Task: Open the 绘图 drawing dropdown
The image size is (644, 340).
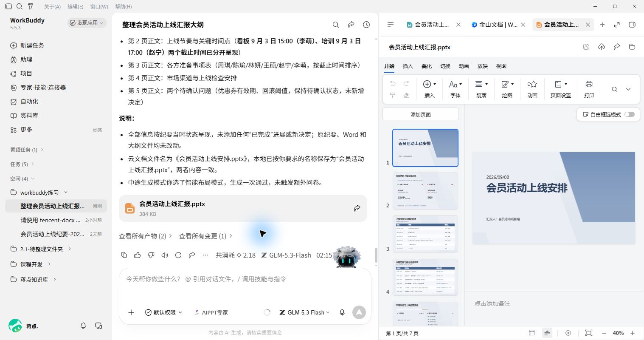Action: (507, 89)
